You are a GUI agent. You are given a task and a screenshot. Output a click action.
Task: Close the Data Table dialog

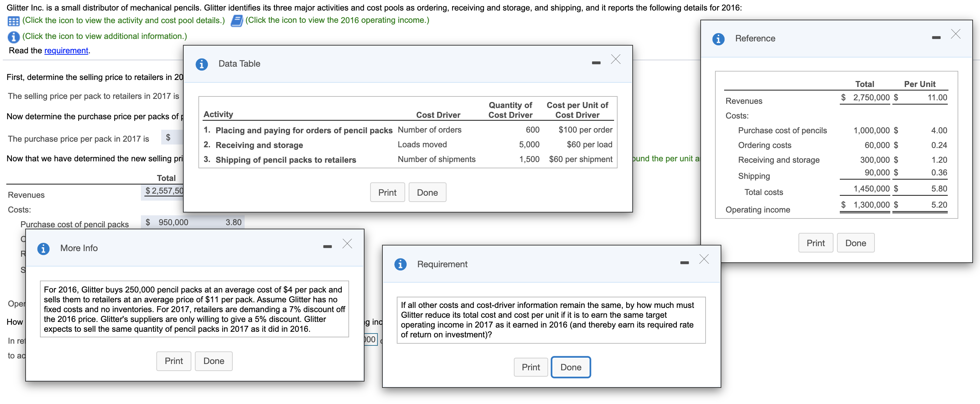(x=615, y=59)
